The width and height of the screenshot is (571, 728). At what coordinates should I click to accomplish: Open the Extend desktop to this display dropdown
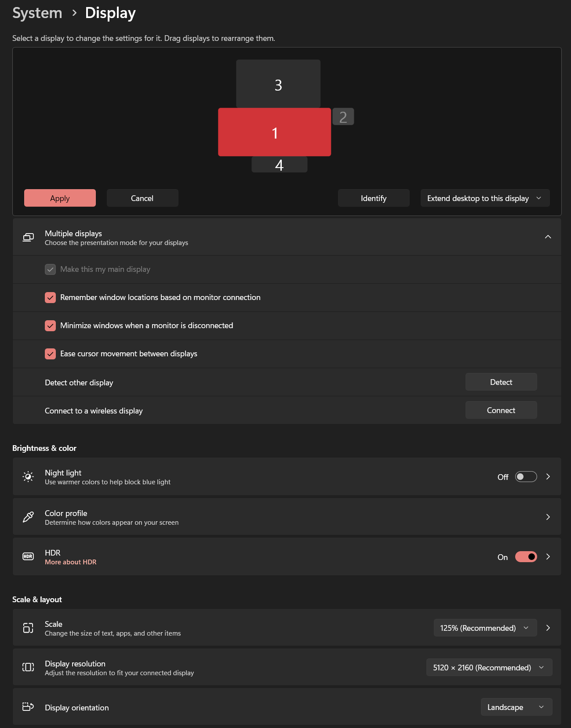(485, 198)
